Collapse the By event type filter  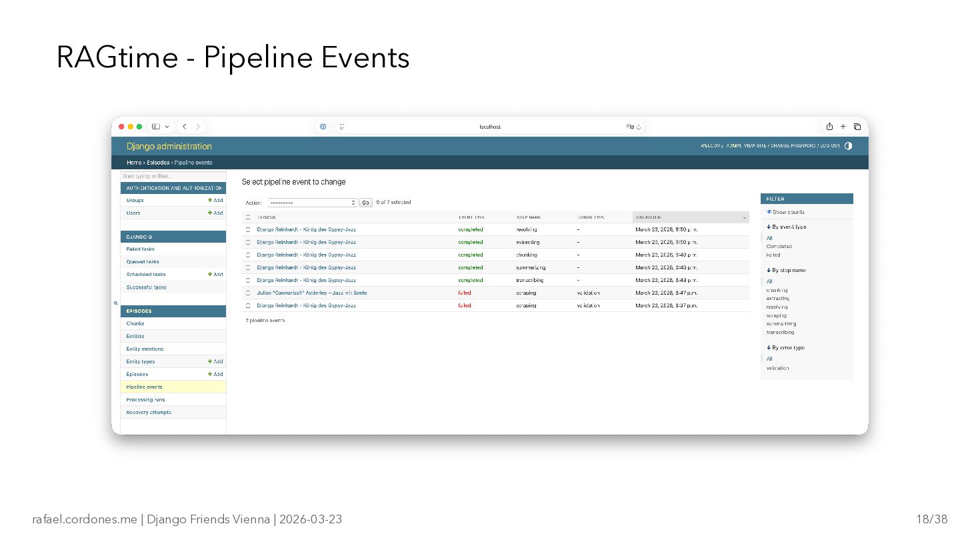pyautogui.click(x=786, y=227)
